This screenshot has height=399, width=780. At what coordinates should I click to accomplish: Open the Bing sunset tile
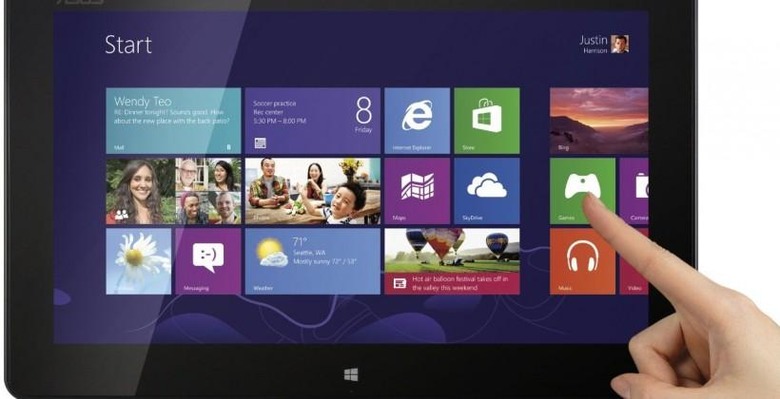point(599,121)
